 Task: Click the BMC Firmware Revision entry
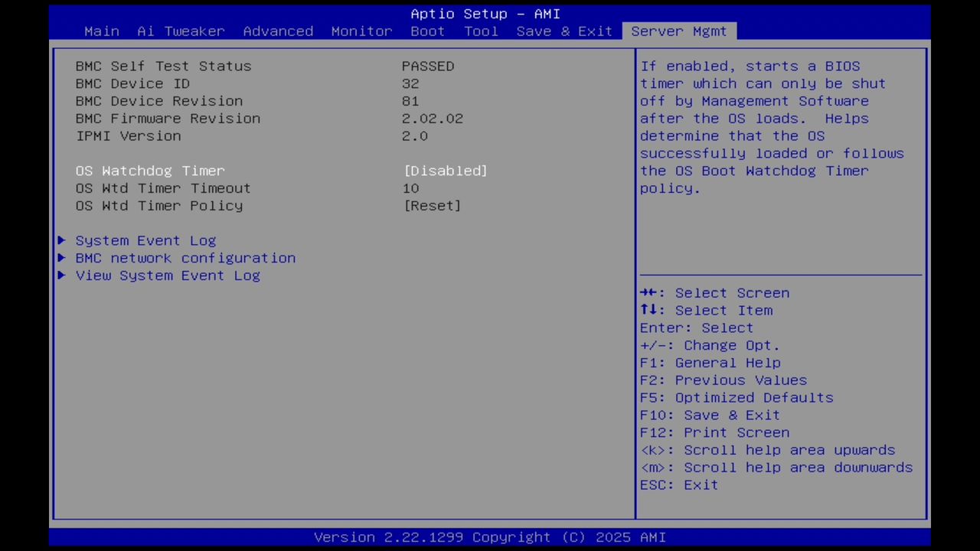[168, 119]
